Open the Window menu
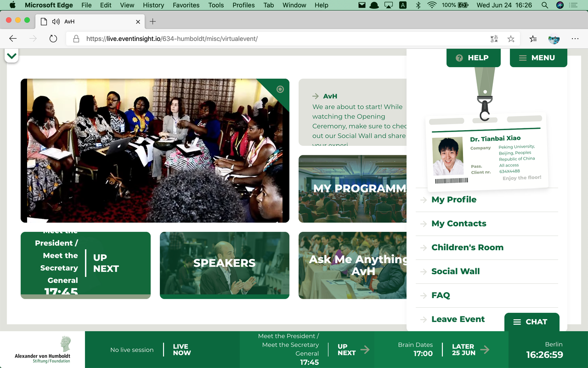 click(x=294, y=5)
